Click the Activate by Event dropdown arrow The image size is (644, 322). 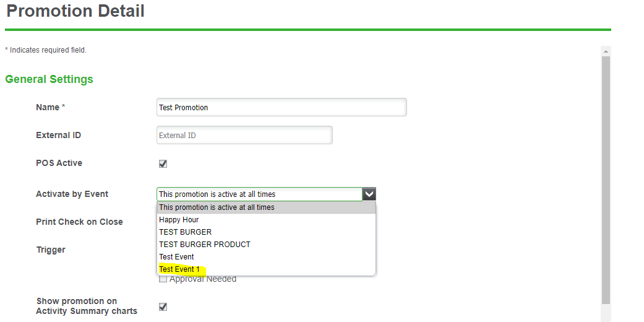(369, 194)
